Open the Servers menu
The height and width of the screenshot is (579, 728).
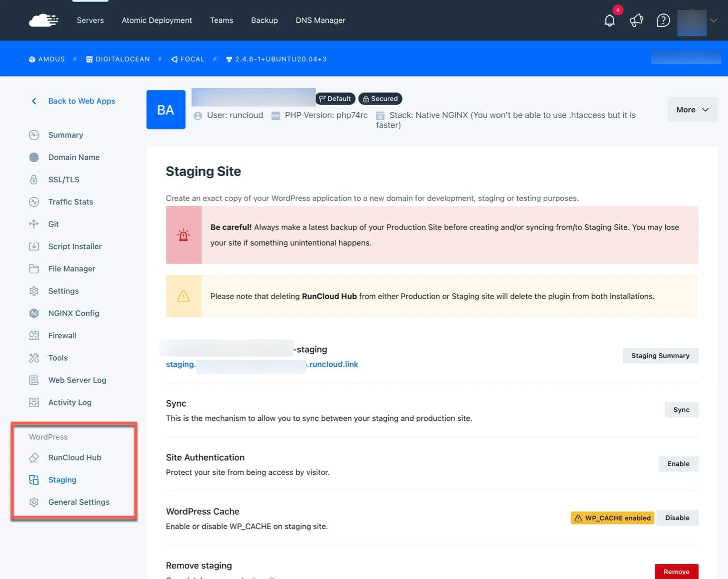(90, 20)
